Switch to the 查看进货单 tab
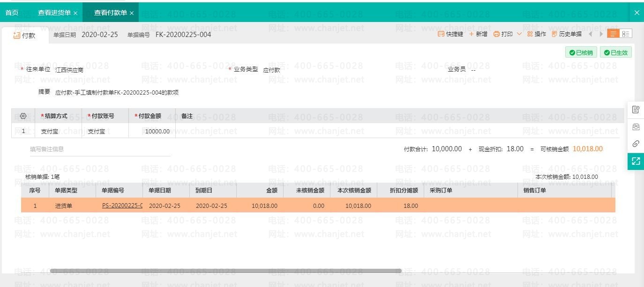The width and height of the screenshot is (644, 287). click(x=54, y=13)
